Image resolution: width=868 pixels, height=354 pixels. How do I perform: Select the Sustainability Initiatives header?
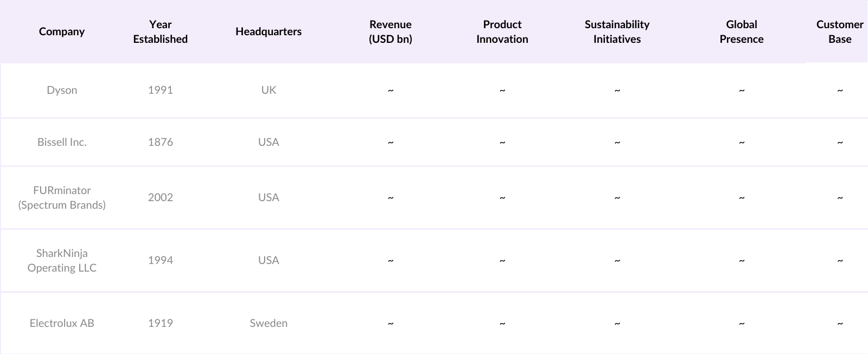pos(617,31)
